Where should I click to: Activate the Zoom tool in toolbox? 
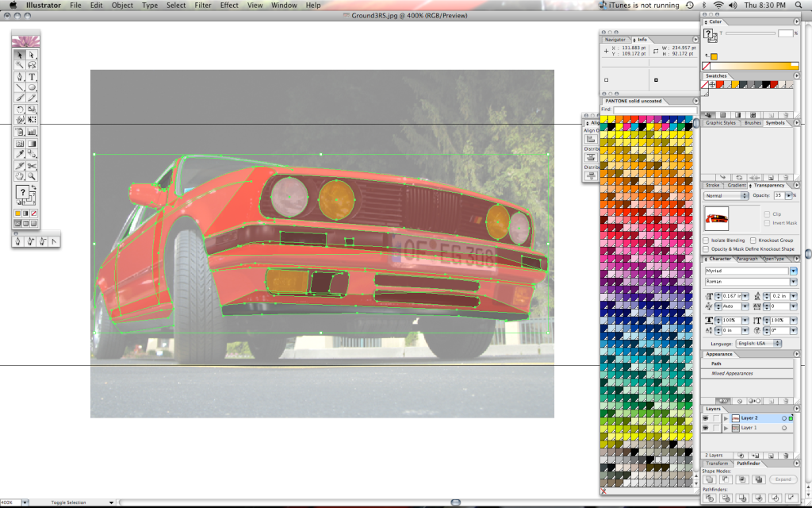pyautogui.click(x=33, y=176)
